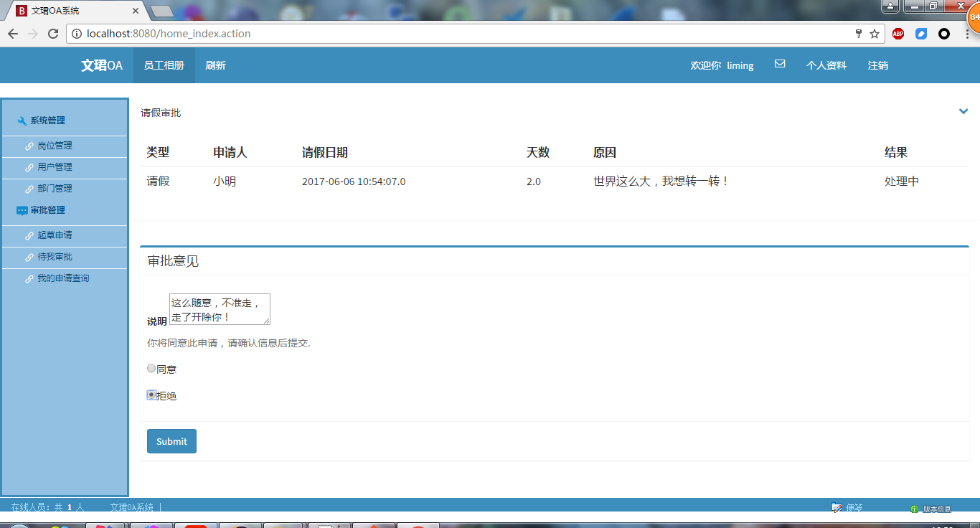Select the 同意 radio button
This screenshot has width=980, height=528.
pyautogui.click(x=151, y=368)
